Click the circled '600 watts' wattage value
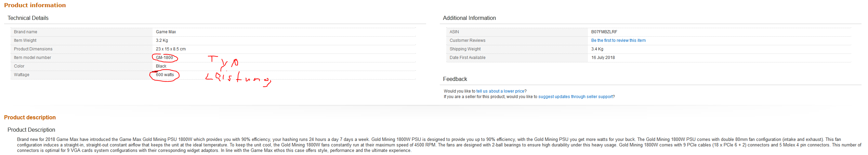Viewport: 868px width, 155px height. (x=165, y=75)
